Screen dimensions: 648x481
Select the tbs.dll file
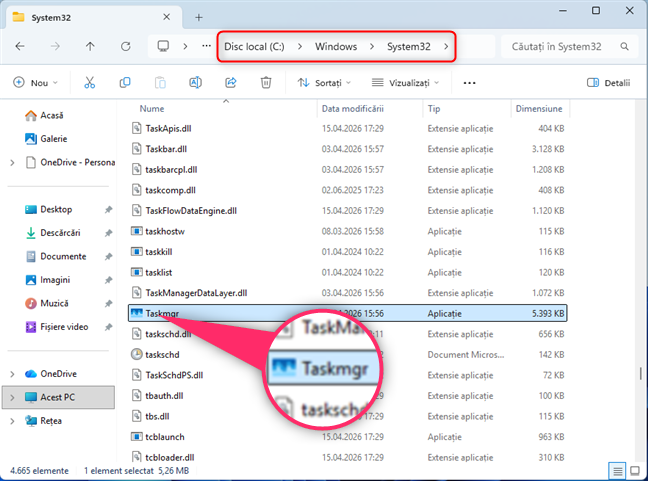coord(157,417)
